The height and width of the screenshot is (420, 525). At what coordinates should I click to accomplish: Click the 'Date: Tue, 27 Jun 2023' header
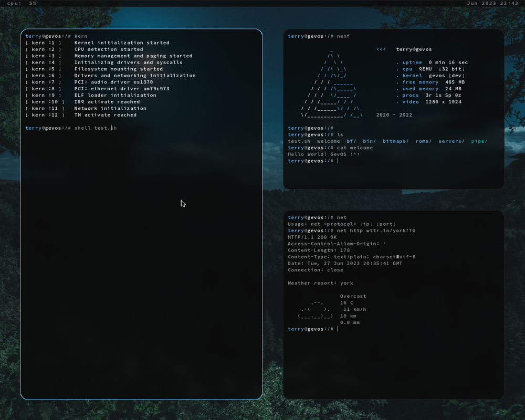tap(345, 264)
